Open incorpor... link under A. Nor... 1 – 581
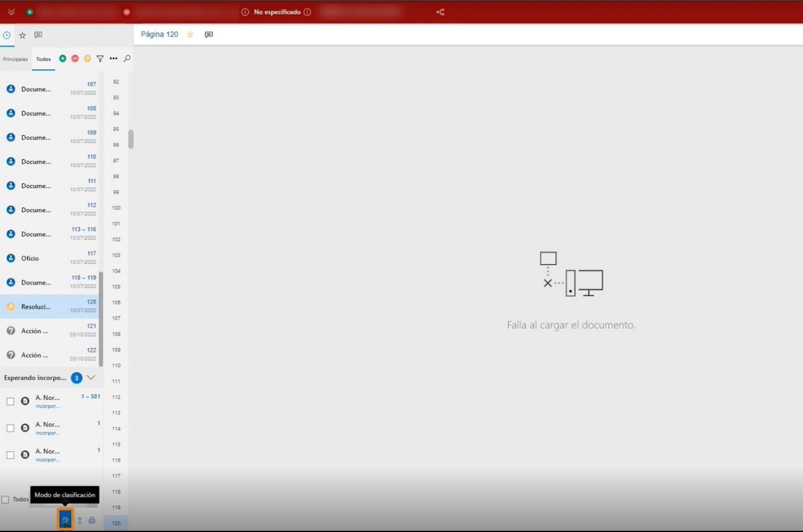 coord(48,406)
